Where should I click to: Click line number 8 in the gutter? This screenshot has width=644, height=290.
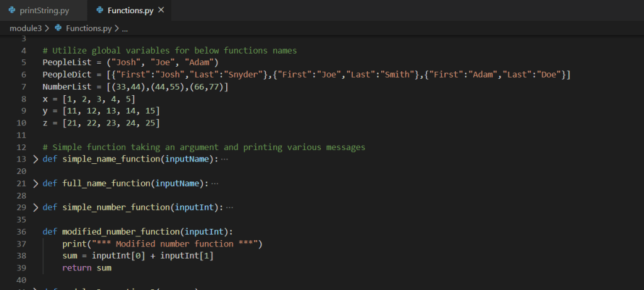(x=24, y=99)
